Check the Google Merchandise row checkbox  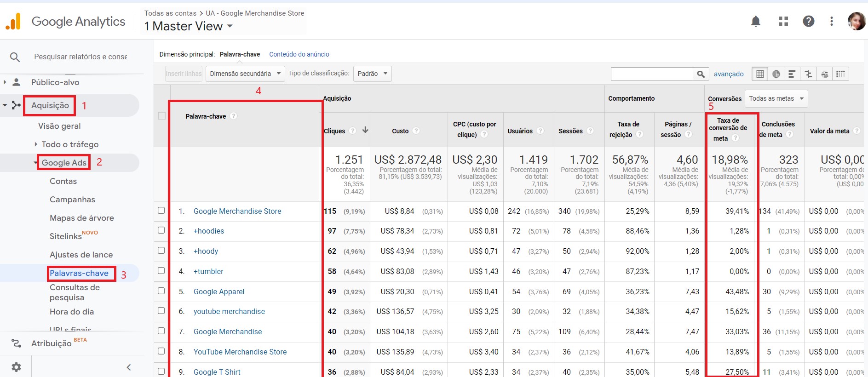(x=161, y=331)
